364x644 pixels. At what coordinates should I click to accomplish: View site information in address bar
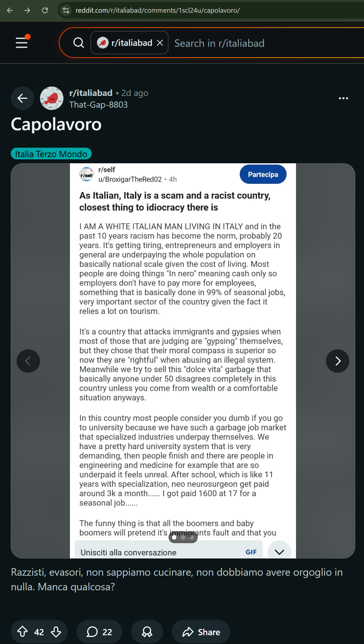[x=66, y=10]
